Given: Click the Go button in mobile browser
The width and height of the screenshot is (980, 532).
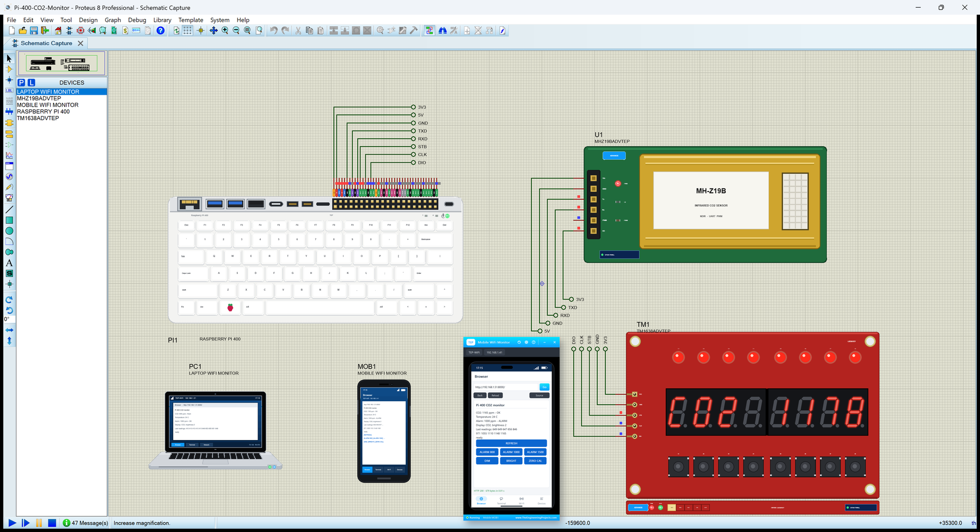Looking at the screenshot, I should [544, 387].
